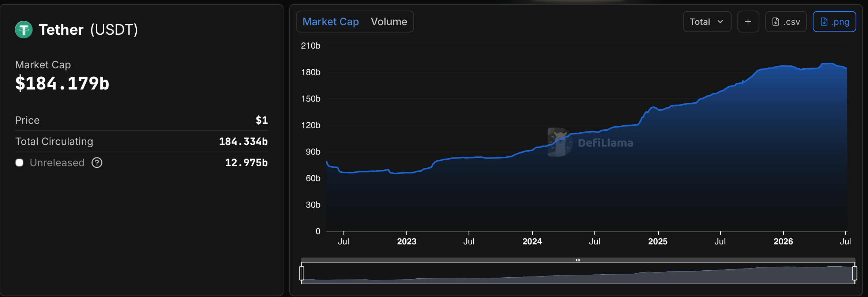Open the Total dropdown
The height and width of the screenshot is (297, 868).
click(707, 22)
